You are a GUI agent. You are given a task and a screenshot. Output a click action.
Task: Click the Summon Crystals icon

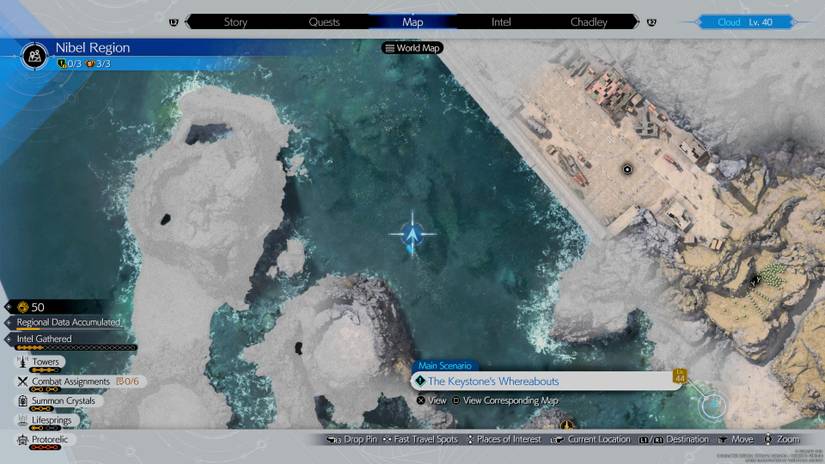click(x=22, y=401)
